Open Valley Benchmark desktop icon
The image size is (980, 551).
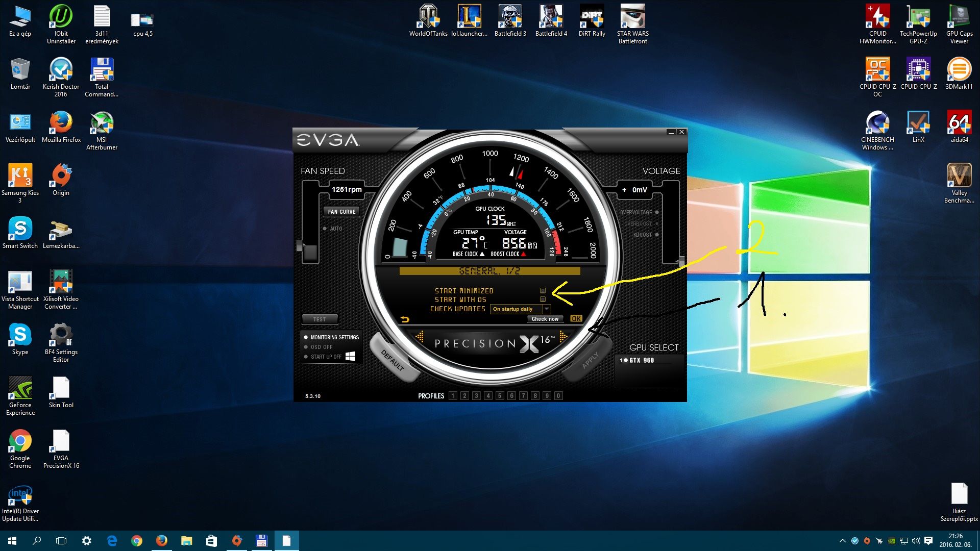[x=959, y=183]
